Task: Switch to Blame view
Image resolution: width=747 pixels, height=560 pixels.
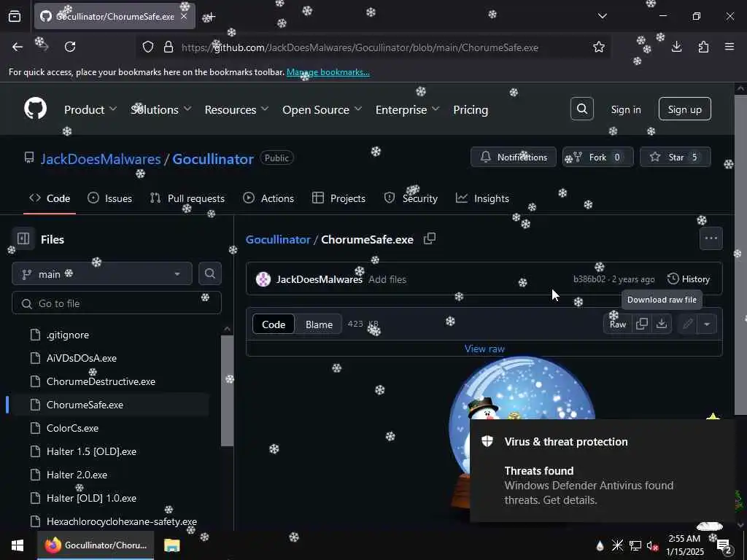Action: (319, 324)
